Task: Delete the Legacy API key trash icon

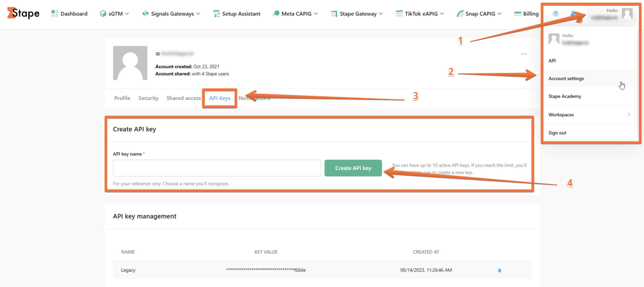Action: point(499,270)
